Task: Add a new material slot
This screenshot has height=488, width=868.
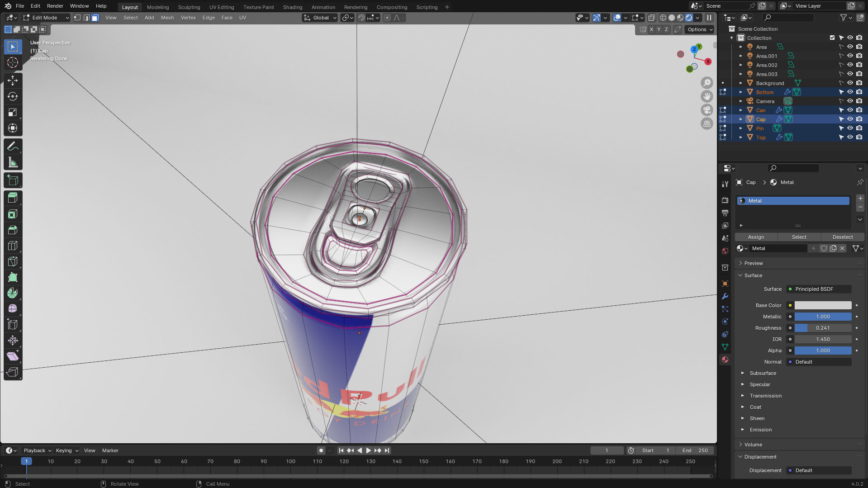Action: tap(860, 199)
